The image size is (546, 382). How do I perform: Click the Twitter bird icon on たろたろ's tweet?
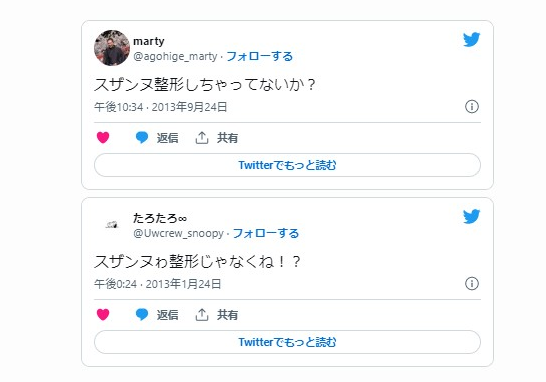(x=471, y=216)
